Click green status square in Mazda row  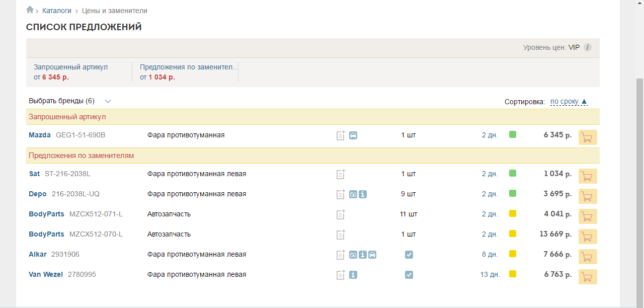click(513, 134)
